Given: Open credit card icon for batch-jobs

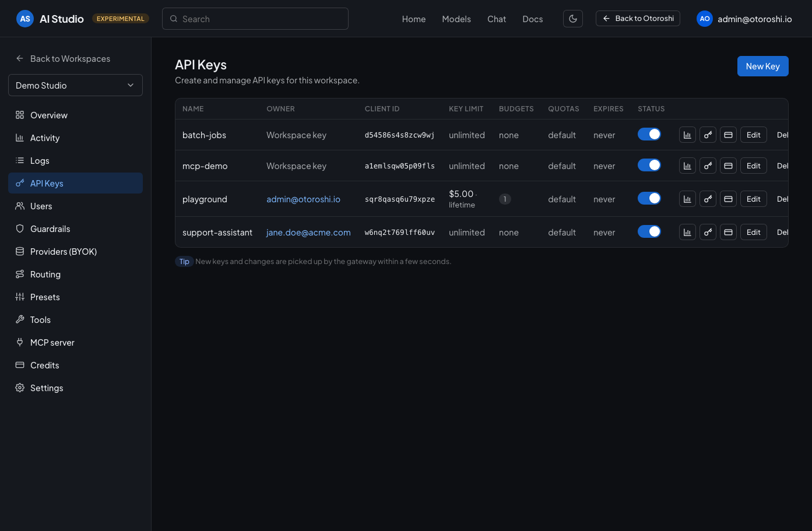Looking at the screenshot, I should [728, 135].
